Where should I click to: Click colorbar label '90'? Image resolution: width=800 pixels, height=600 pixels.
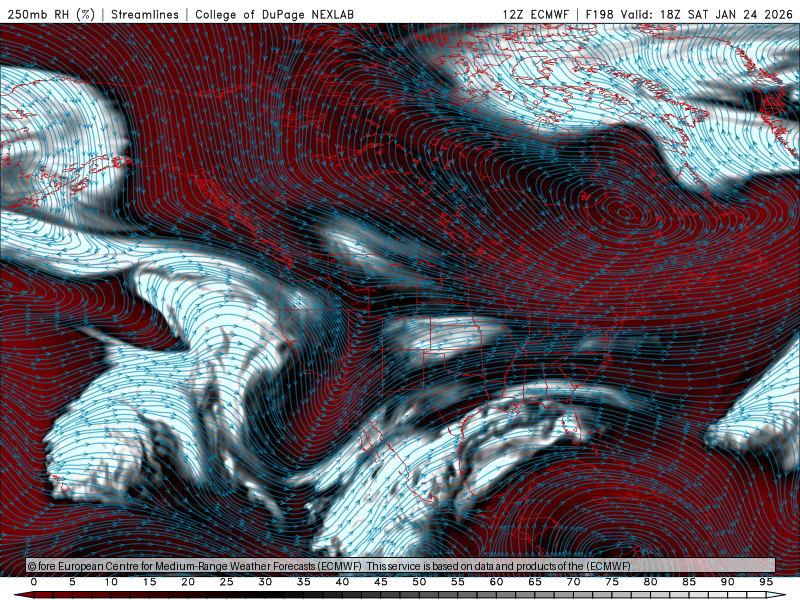tap(728, 582)
